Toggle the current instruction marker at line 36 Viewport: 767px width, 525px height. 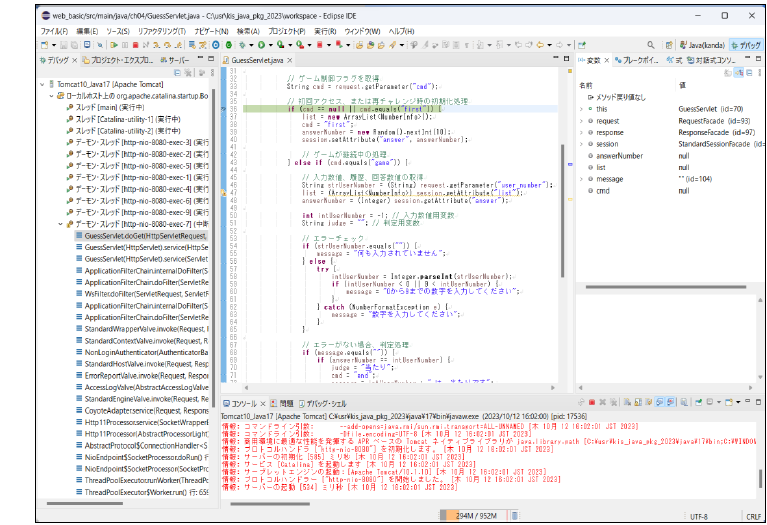(x=224, y=107)
